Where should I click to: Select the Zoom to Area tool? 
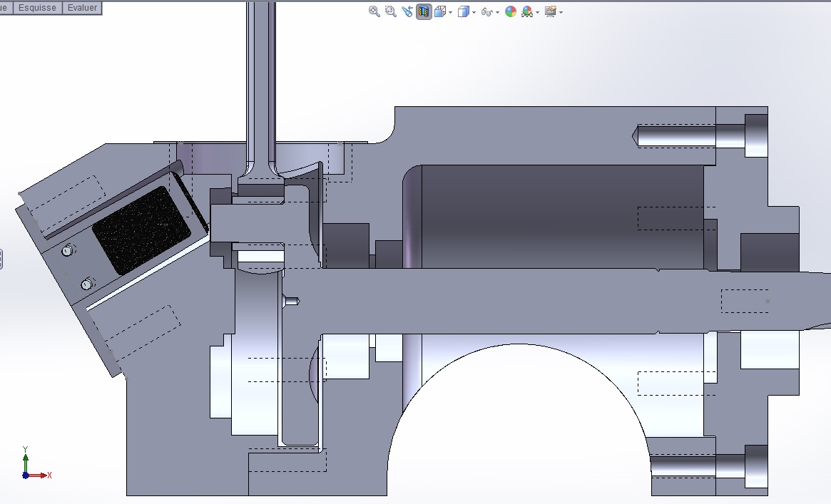tap(390, 11)
